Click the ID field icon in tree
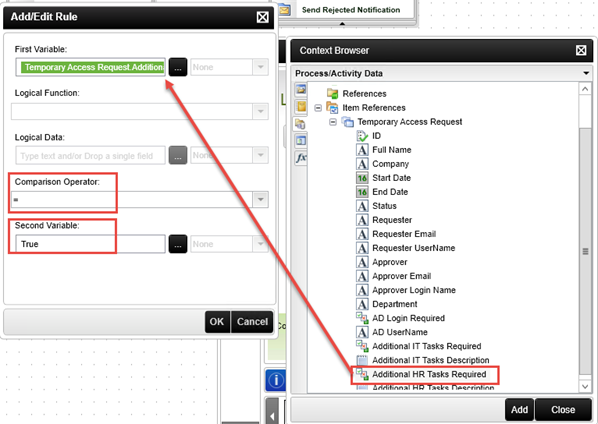 [x=362, y=136]
